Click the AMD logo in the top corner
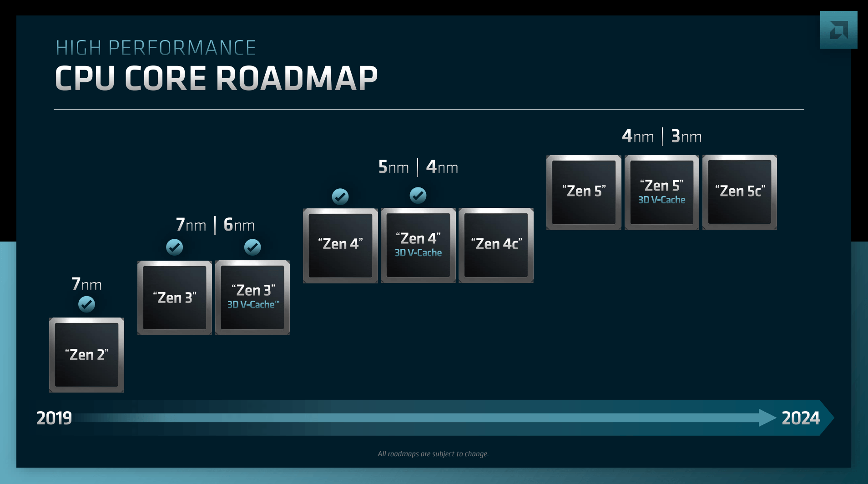The width and height of the screenshot is (868, 484). click(x=838, y=30)
